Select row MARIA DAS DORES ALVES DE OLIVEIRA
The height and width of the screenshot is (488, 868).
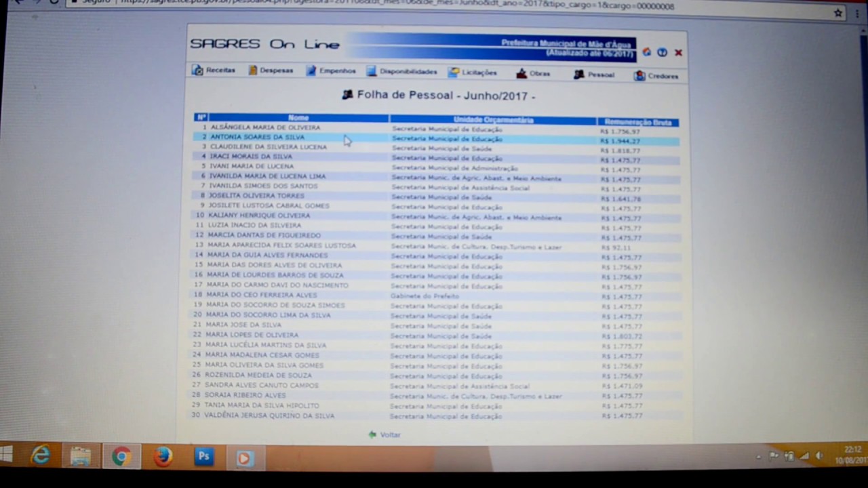point(436,266)
